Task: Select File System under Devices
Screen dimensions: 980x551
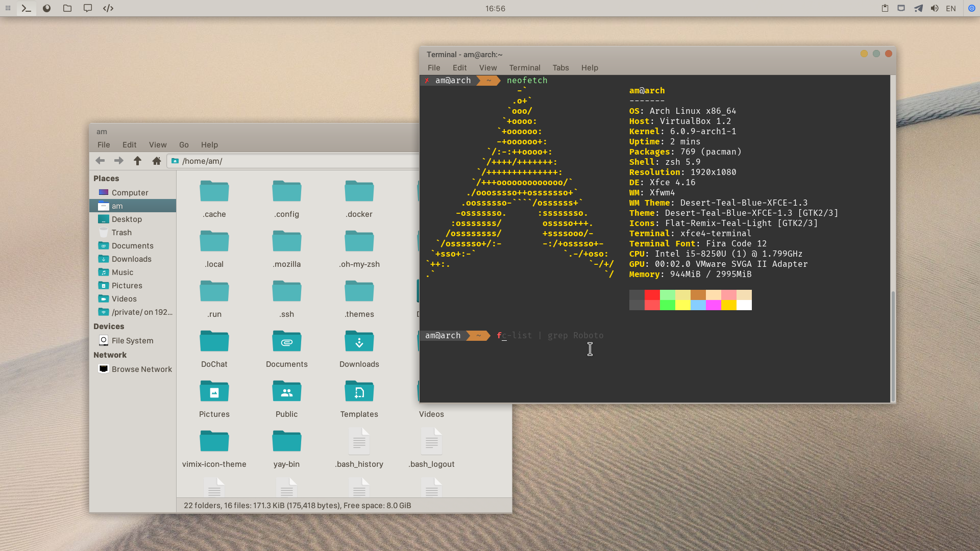Action: [x=133, y=340]
